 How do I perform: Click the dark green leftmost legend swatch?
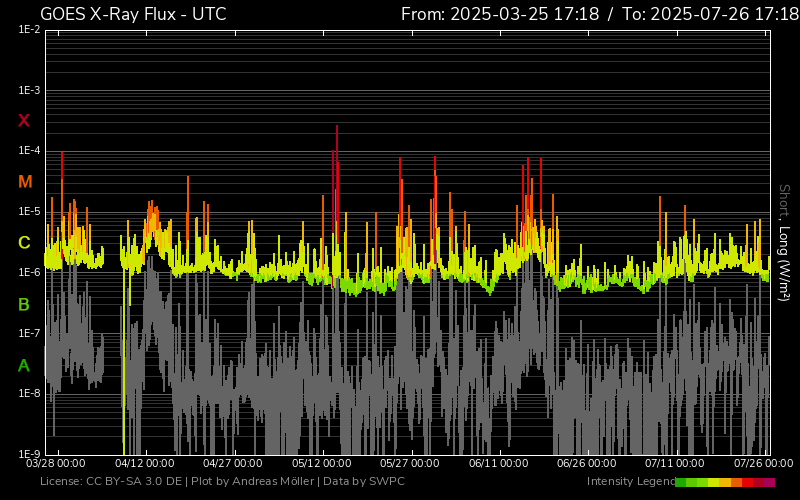click(681, 483)
